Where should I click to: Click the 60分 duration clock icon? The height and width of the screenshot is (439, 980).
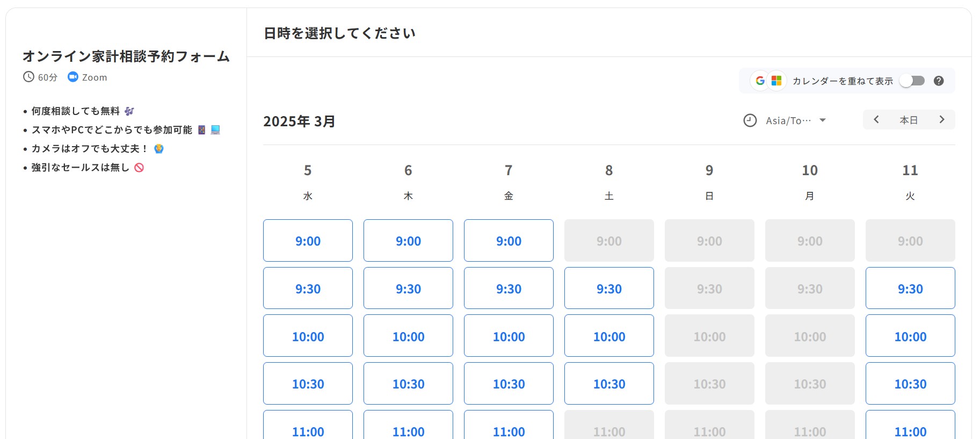(28, 77)
